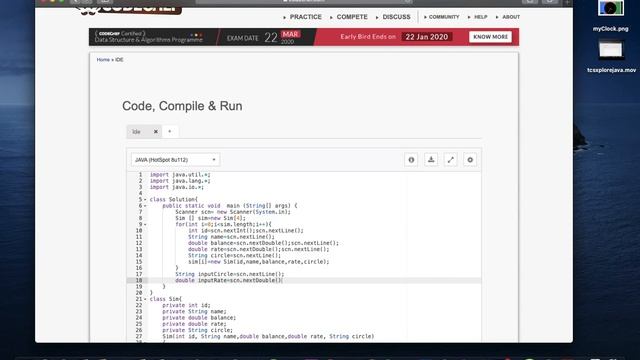Click the IDE breadcrumb link
The width and height of the screenshot is (640, 360).
point(119,60)
